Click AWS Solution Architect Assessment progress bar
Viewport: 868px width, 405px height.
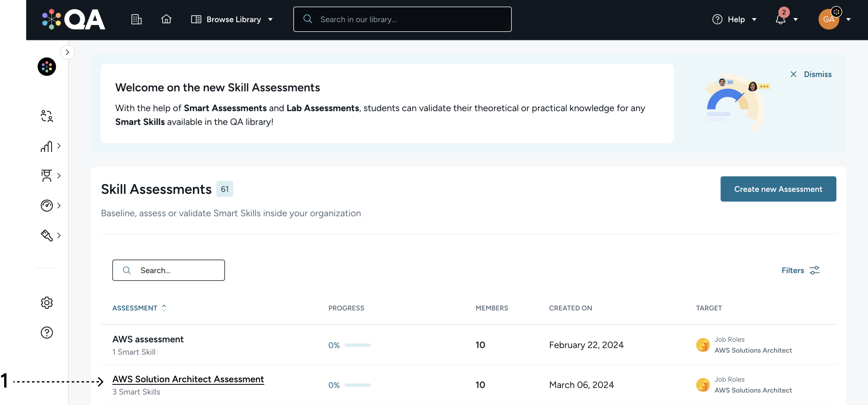pos(357,385)
